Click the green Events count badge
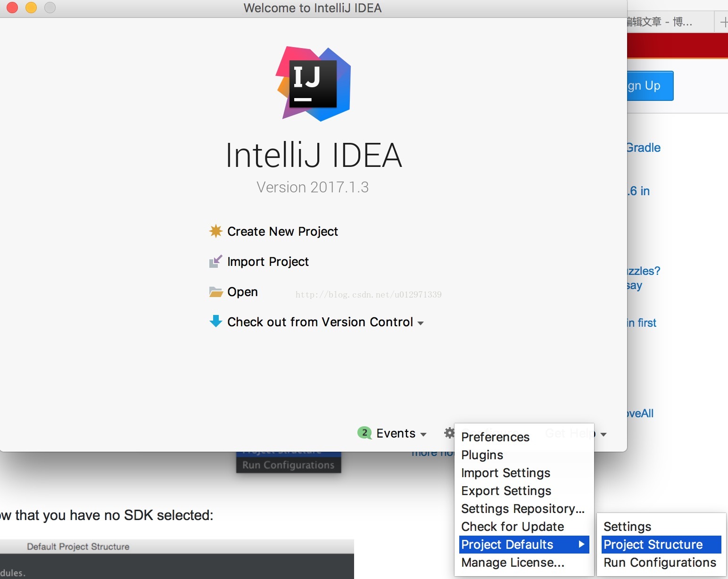Viewport: 728px width, 579px height. click(x=364, y=432)
